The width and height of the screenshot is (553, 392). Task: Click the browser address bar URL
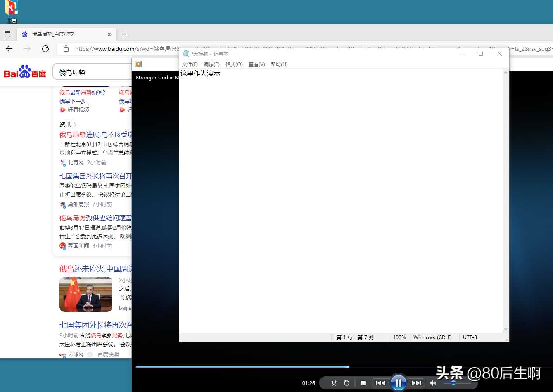click(126, 49)
